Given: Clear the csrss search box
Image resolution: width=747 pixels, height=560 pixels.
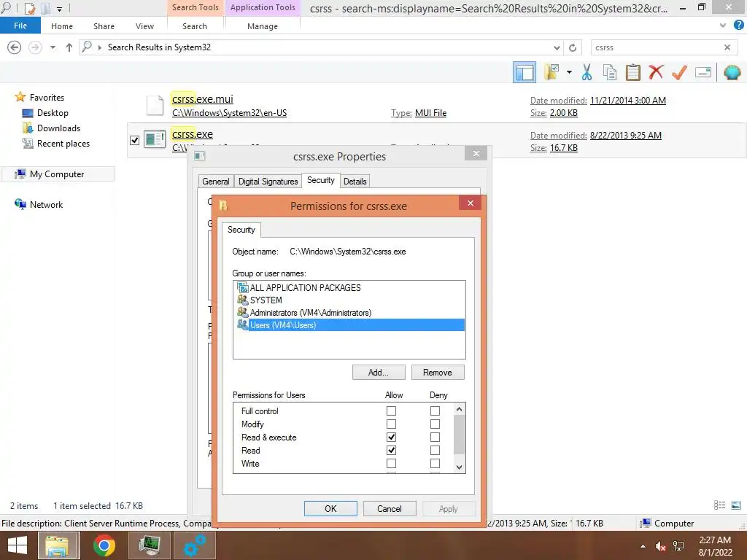Looking at the screenshot, I should coord(727,47).
